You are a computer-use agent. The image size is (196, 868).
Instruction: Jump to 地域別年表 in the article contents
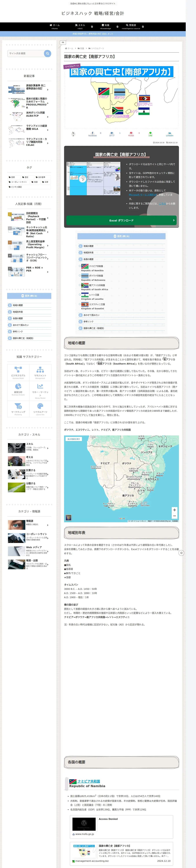(89, 253)
